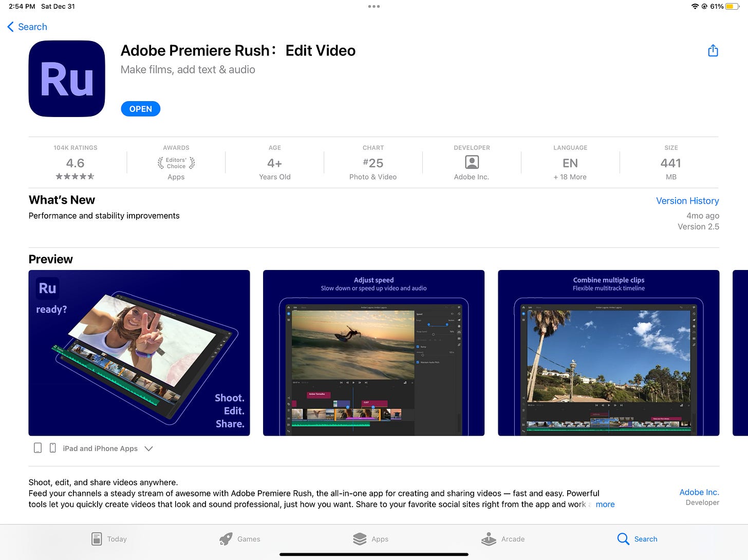Tap the three-dot multitasking control at top
Viewport: 748px width, 560px height.
(374, 7)
